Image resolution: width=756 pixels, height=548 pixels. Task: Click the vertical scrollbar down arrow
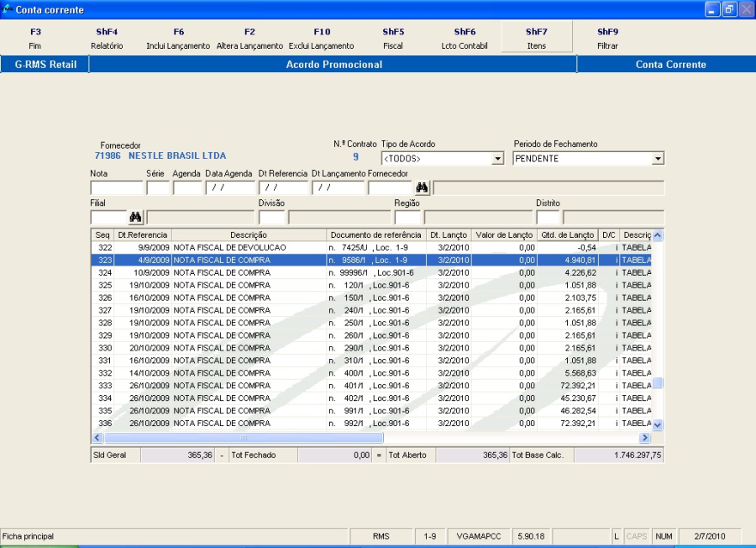coord(658,425)
